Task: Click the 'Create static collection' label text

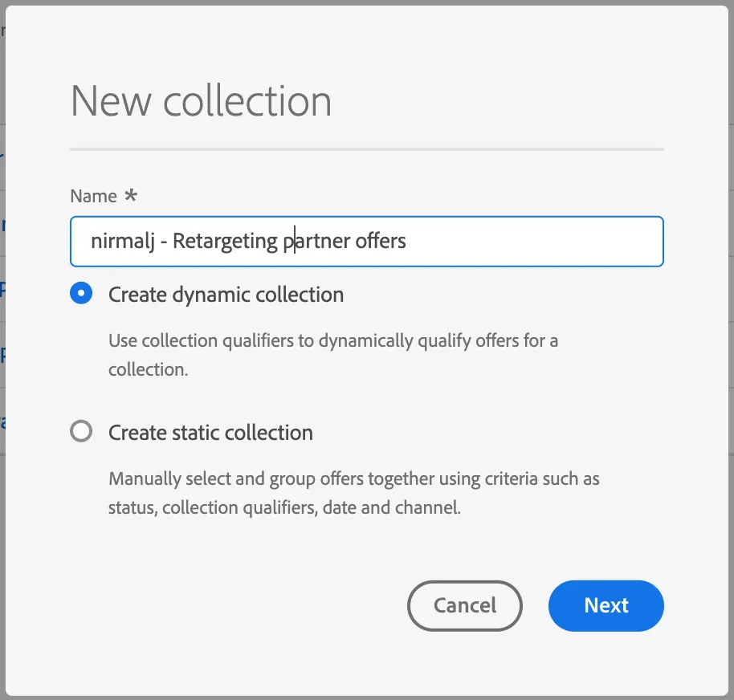Action: click(210, 433)
